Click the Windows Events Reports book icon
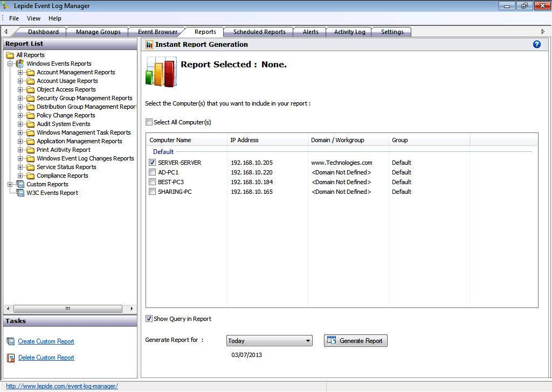The width and height of the screenshot is (552, 392). 20,64
